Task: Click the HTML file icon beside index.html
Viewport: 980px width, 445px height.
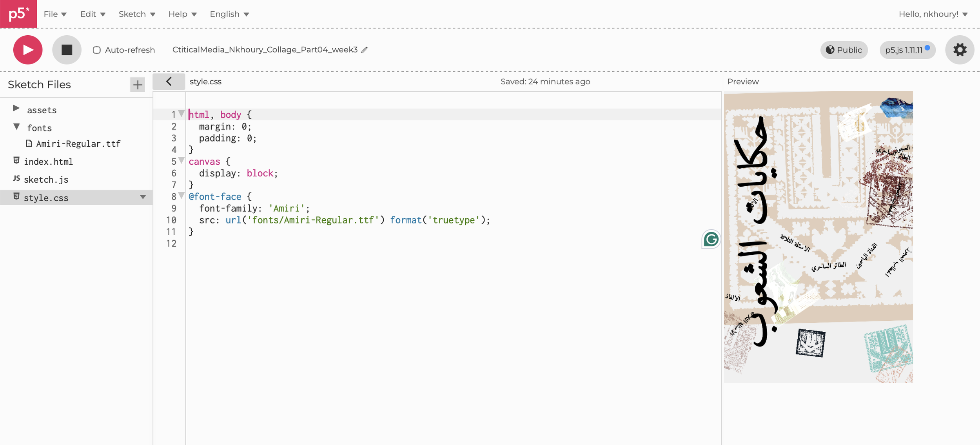Action: pos(16,160)
